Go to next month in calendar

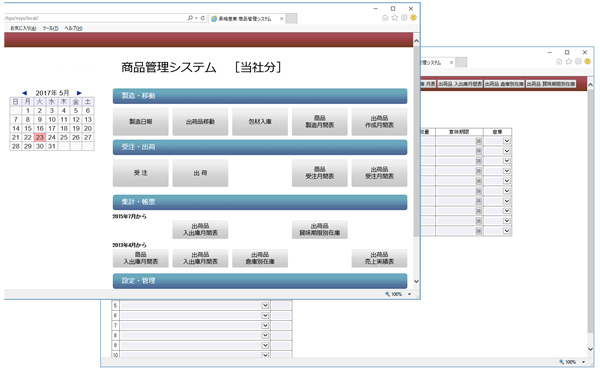pos(79,93)
